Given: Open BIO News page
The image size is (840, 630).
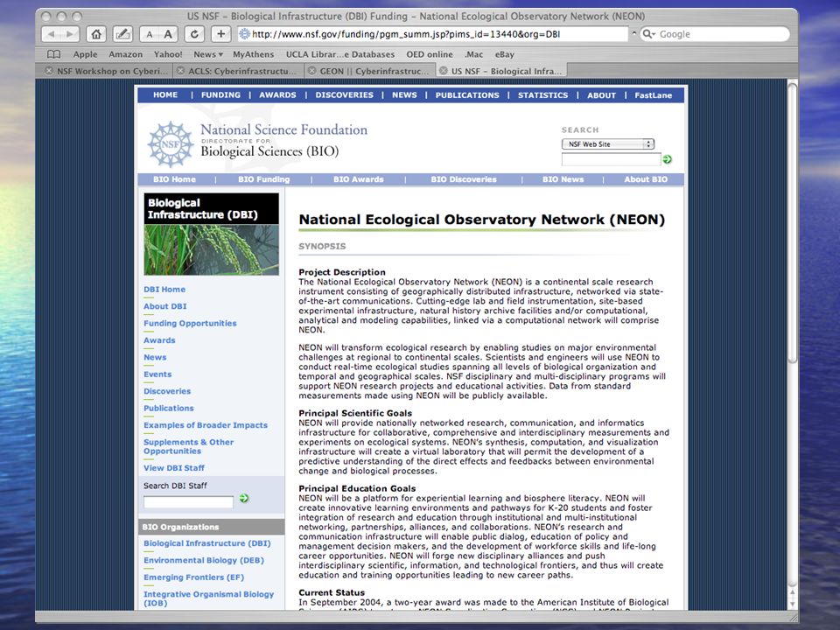Looking at the screenshot, I should 563,179.
